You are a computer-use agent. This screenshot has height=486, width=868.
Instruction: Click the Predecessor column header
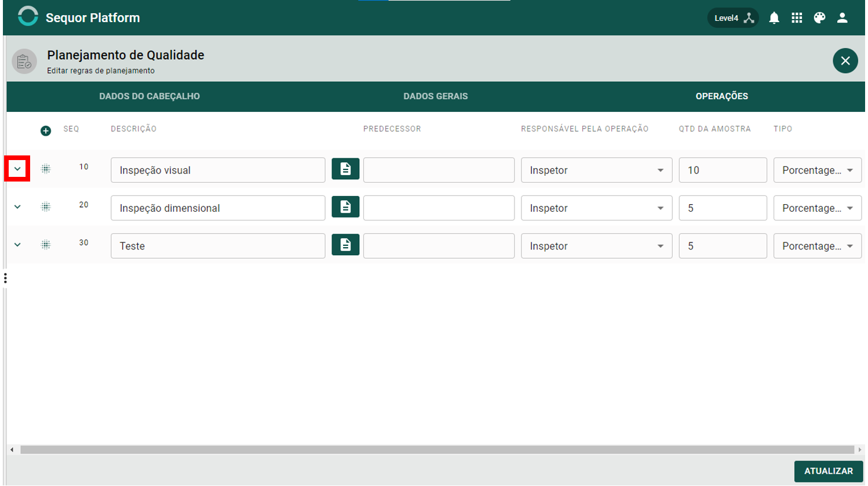pos(392,129)
